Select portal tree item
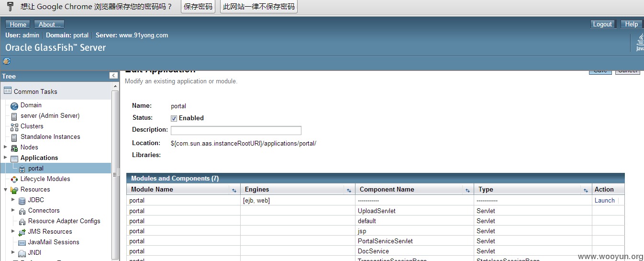The height and width of the screenshot is (261, 644). point(36,169)
